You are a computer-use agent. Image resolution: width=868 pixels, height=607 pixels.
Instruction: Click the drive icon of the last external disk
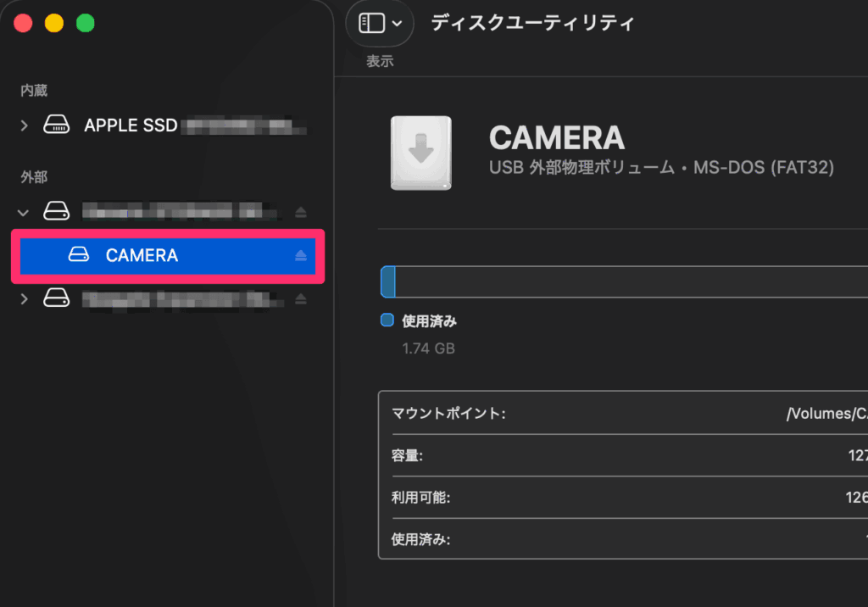click(56, 298)
